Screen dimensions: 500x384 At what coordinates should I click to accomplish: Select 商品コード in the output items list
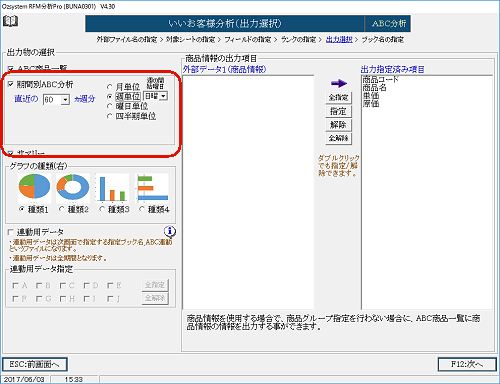pyautogui.click(x=380, y=79)
